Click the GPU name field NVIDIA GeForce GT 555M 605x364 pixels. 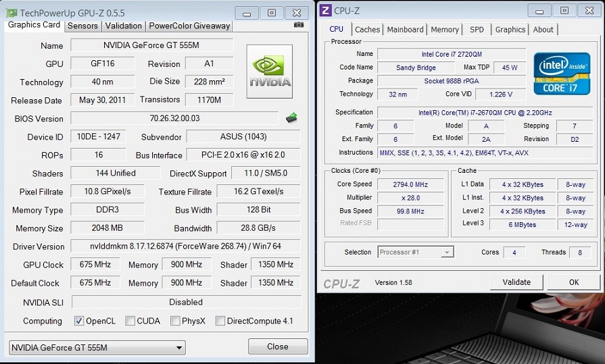tap(151, 45)
